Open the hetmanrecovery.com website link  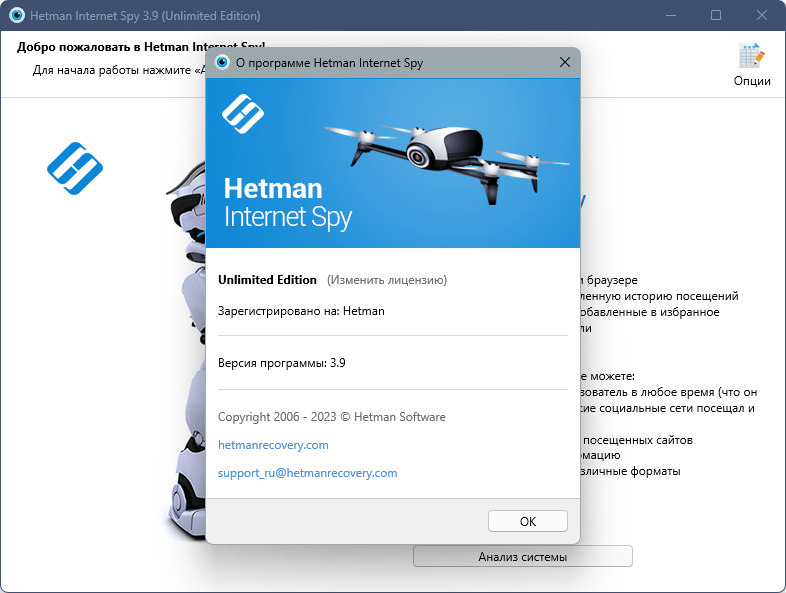273,445
